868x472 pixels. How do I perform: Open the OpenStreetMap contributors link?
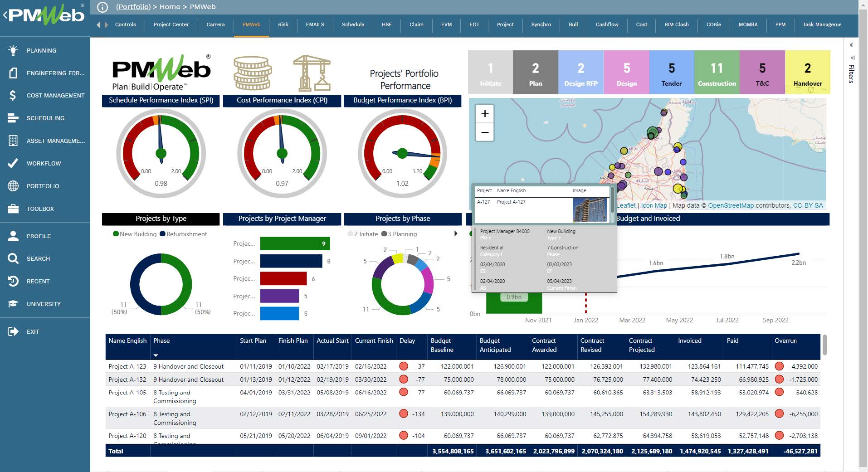731,205
